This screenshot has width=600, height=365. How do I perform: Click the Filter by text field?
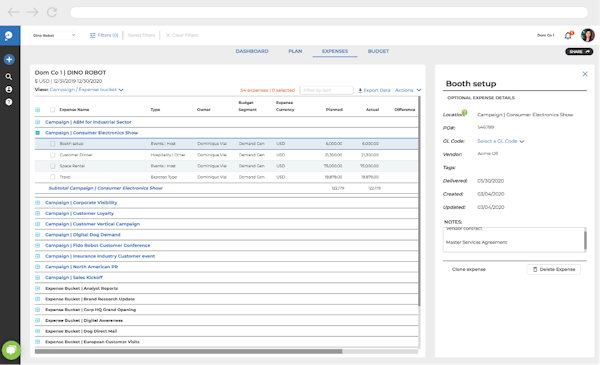326,90
